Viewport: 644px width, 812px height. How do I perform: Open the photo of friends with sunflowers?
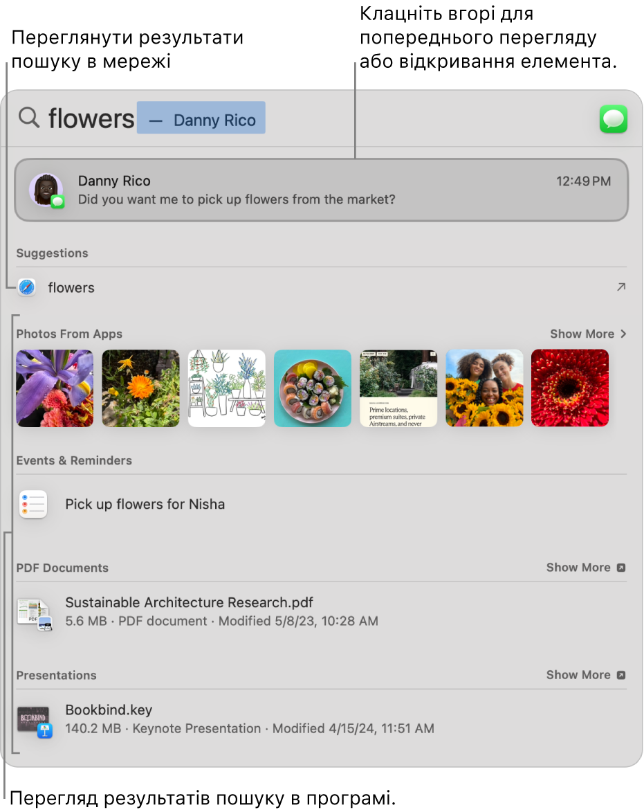point(484,388)
